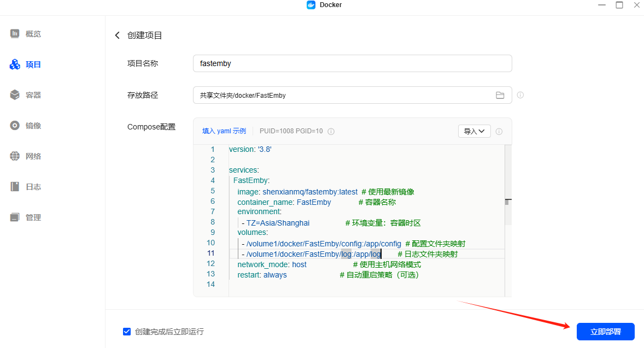Screen dimensions: 644x348
Task: Click the 日志 notebook icon in sidebar
Action: point(15,187)
